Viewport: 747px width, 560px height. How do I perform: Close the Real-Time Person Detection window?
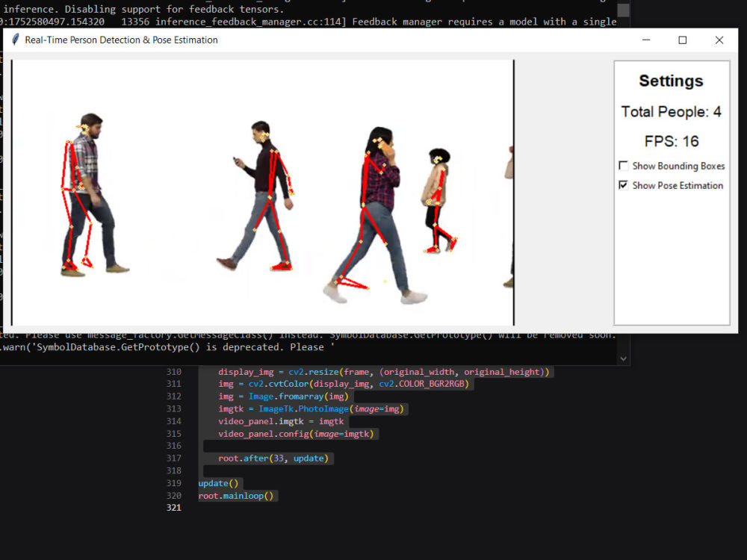tap(719, 40)
